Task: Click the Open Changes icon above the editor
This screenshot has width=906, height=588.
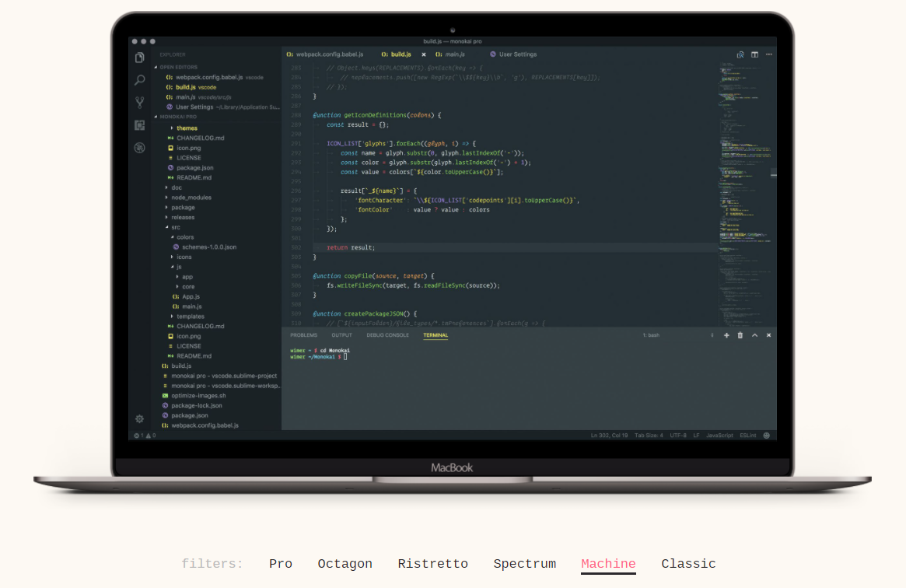Action: pos(740,54)
